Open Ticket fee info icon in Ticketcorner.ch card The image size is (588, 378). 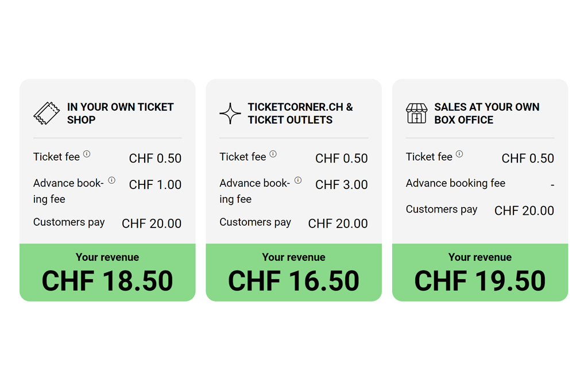pos(273,154)
